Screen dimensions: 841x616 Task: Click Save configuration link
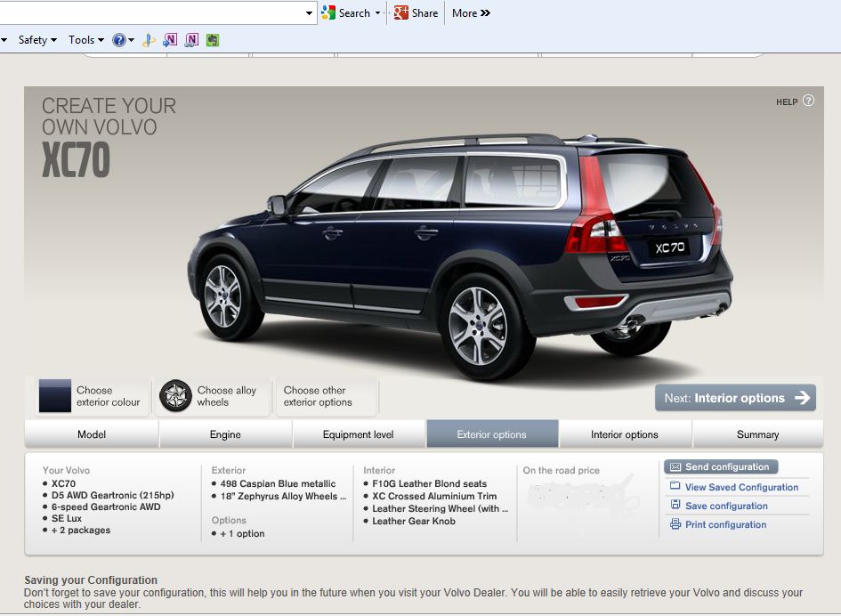(x=726, y=506)
